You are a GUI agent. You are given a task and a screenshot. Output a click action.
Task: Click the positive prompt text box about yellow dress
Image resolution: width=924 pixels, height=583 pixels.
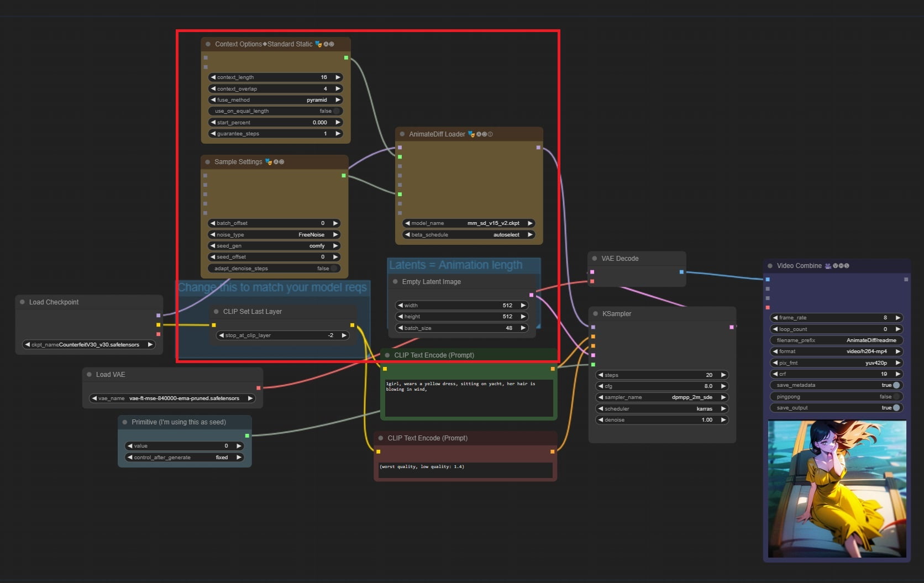tap(468, 398)
